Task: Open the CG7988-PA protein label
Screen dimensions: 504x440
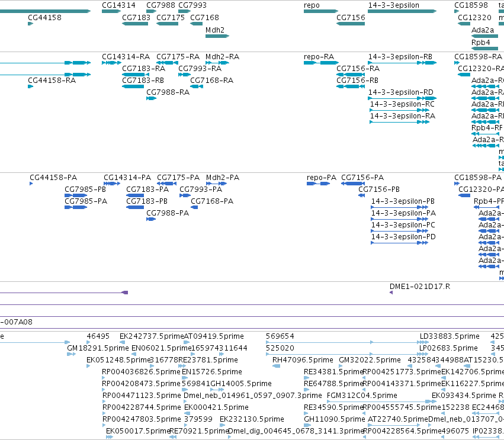Action: (x=168, y=213)
